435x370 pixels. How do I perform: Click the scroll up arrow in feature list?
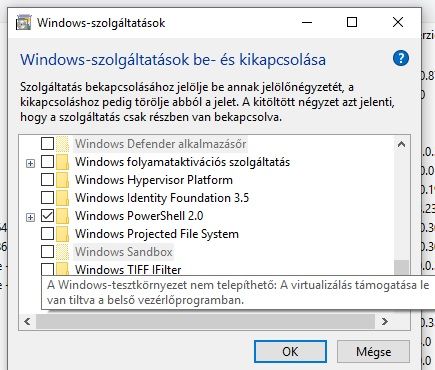[x=401, y=144]
